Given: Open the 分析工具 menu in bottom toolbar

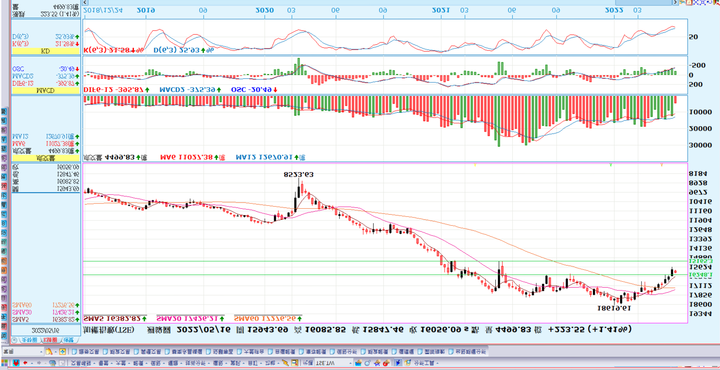Looking at the screenshot, I should click(x=424, y=363).
